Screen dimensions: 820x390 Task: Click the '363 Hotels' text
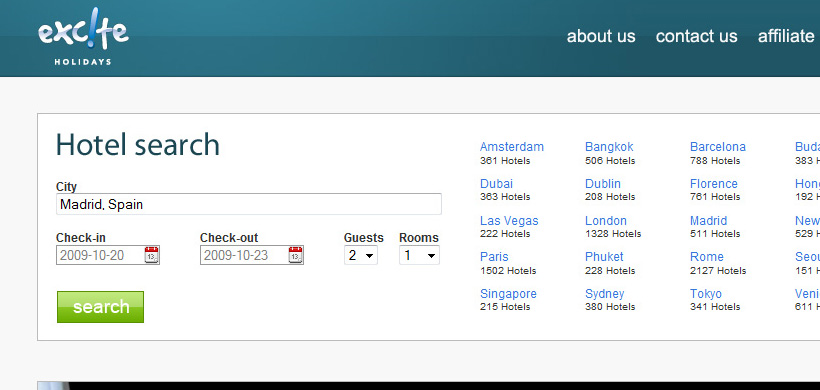coord(505,197)
